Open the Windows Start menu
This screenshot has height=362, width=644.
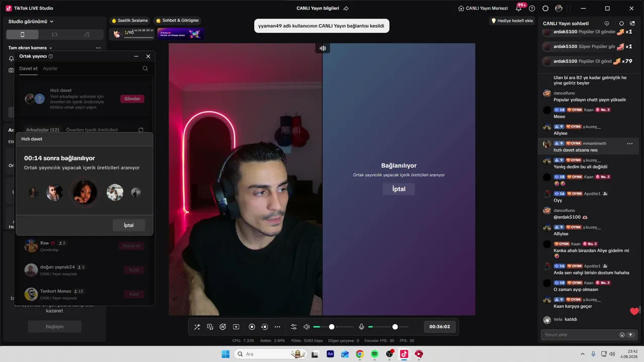tap(225, 354)
